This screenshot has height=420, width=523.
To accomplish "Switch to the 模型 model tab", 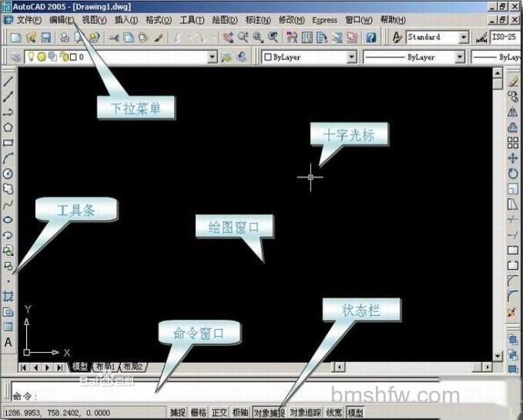I will [x=80, y=367].
